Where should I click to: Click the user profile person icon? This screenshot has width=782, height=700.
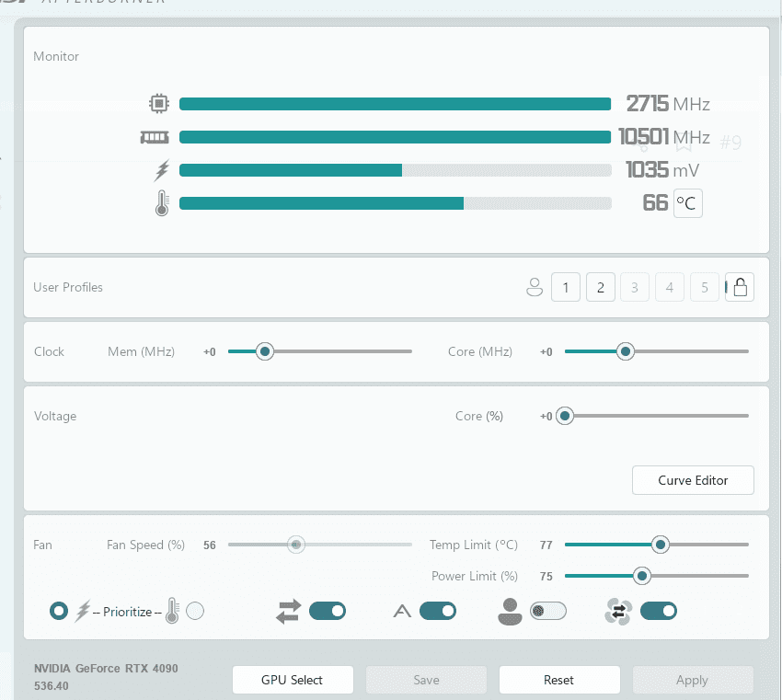pyautogui.click(x=535, y=287)
